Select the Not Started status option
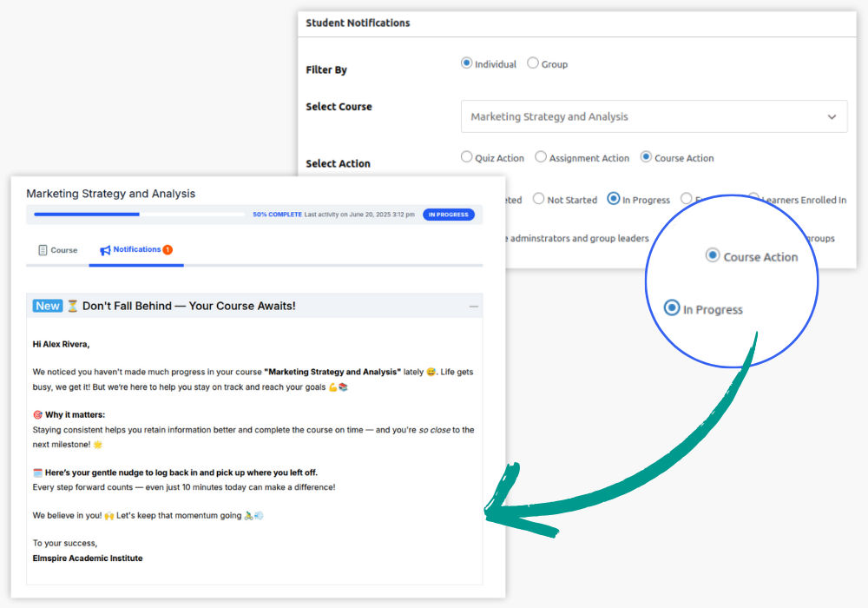868x608 pixels. click(538, 199)
